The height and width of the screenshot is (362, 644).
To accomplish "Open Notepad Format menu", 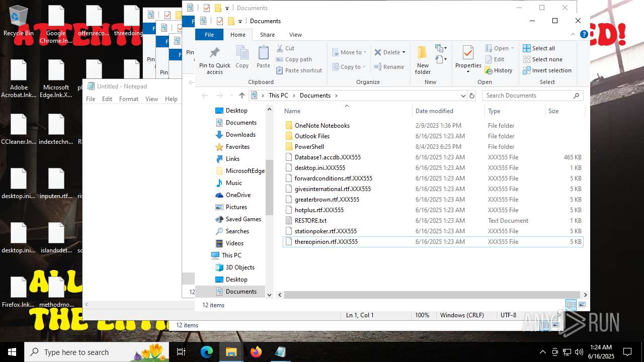I will [129, 99].
